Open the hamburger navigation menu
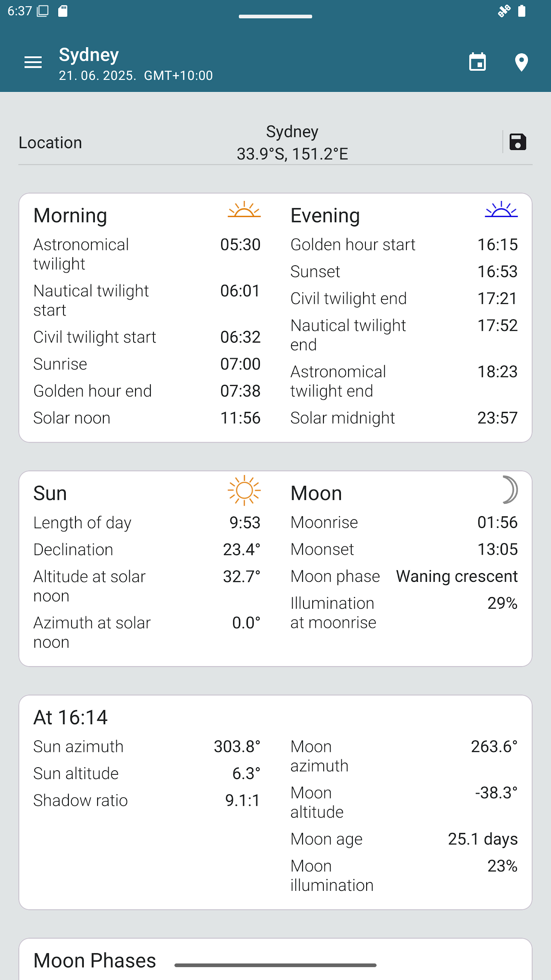This screenshot has height=980, width=551. coord(33,62)
